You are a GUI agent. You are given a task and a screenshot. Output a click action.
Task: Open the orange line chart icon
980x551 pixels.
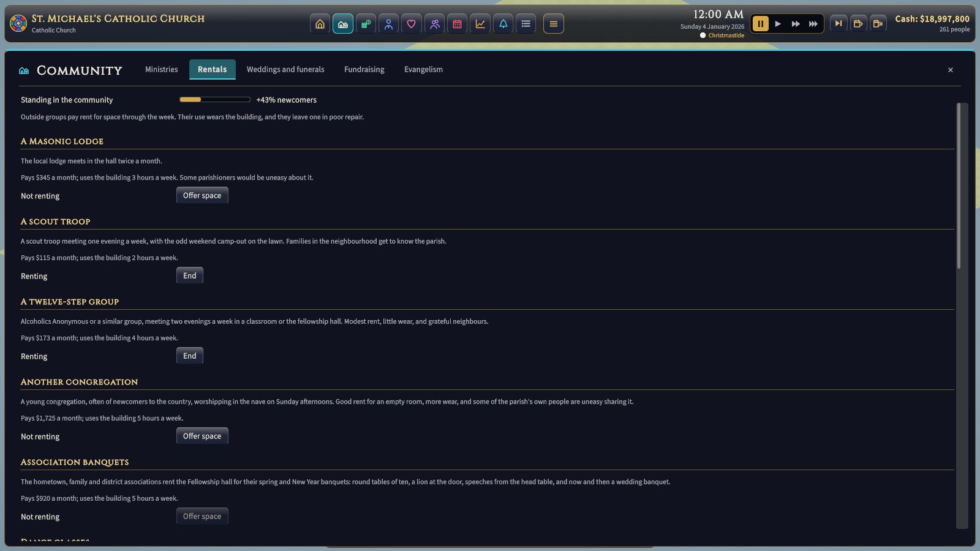click(480, 24)
